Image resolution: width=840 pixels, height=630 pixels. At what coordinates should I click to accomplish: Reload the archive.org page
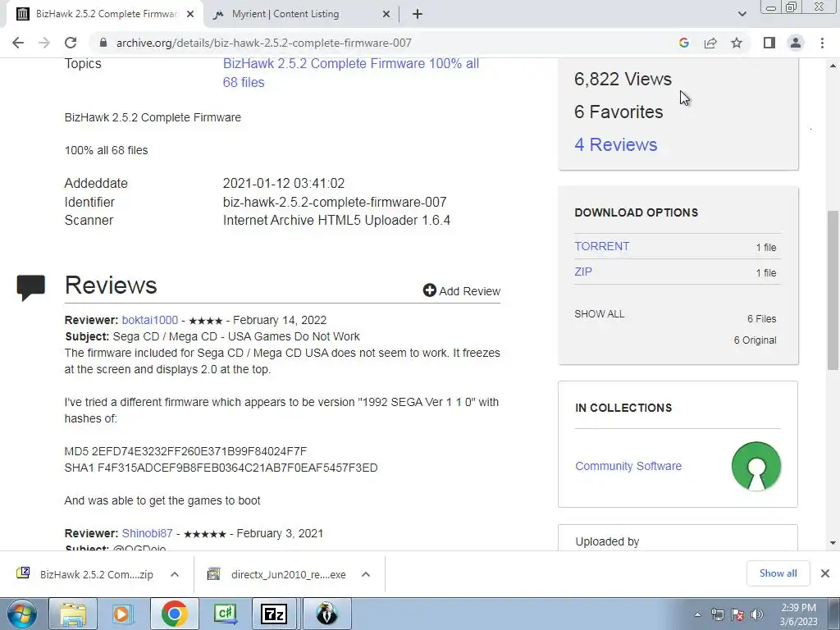click(x=71, y=43)
